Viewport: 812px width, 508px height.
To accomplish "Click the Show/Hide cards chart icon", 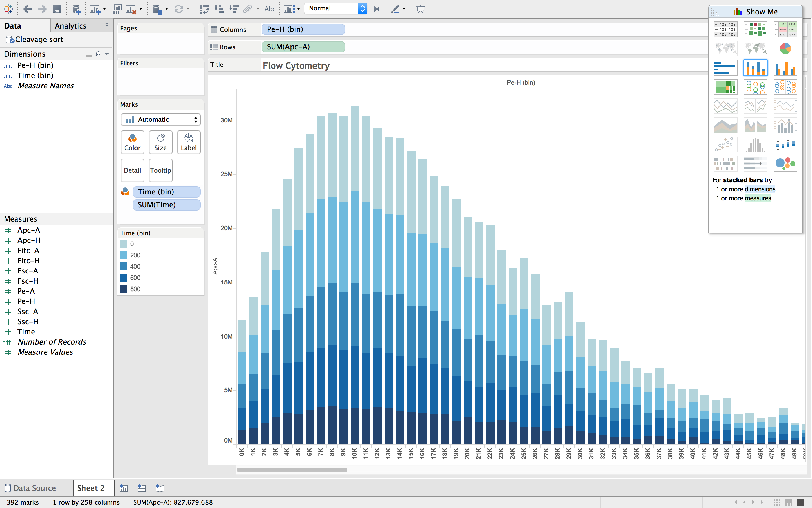I will (289, 9).
